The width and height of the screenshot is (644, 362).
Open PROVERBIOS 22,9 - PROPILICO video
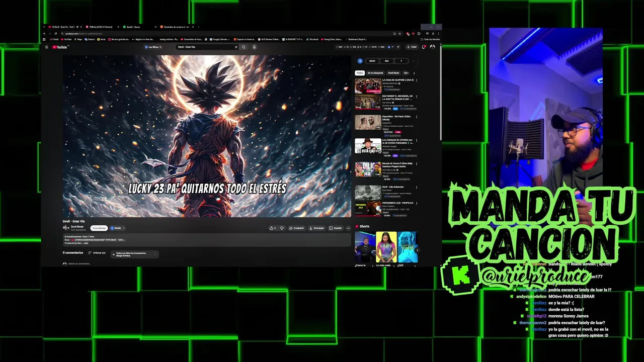pyautogui.click(x=368, y=209)
